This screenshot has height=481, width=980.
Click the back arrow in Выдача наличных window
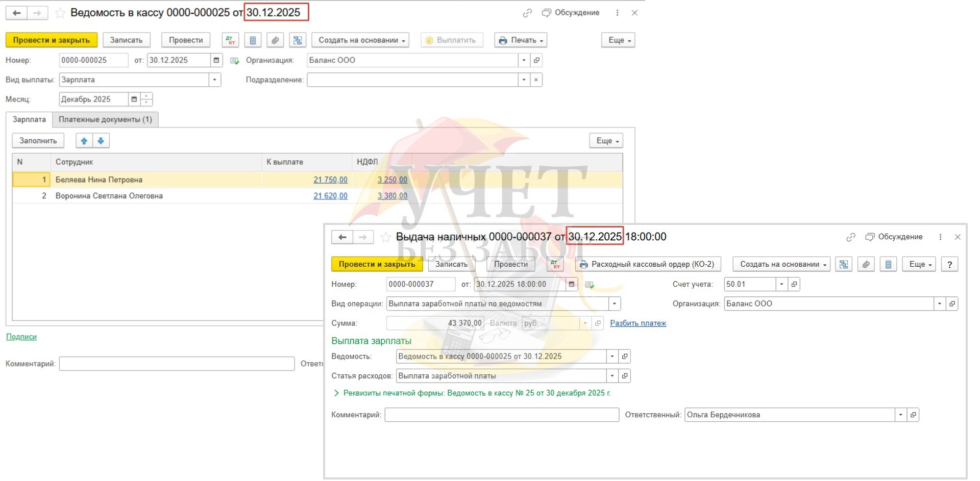[x=342, y=237]
